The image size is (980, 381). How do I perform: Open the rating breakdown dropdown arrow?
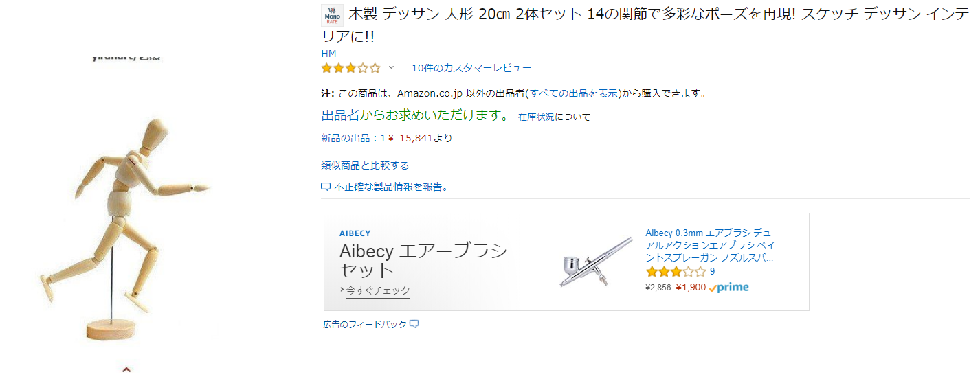(391, 67)
